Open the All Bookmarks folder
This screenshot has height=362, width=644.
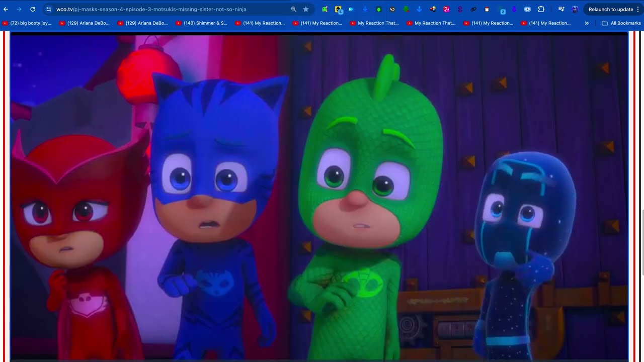pos(621,23)
